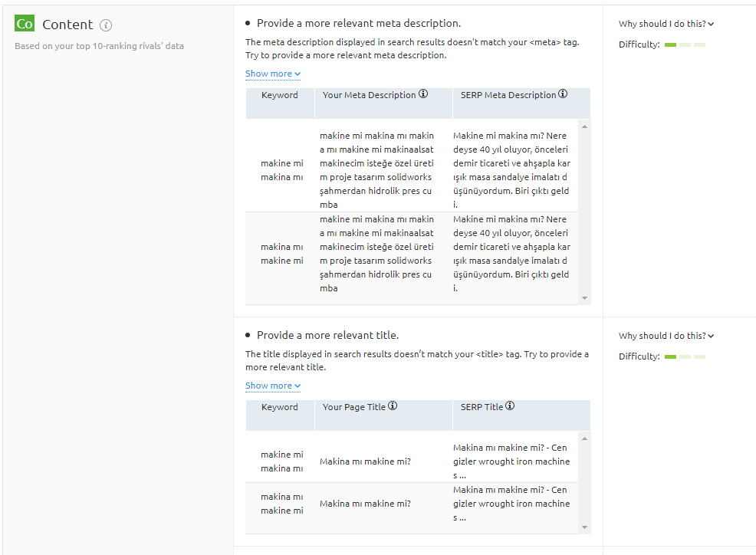756x555 pixels.
Task: Click info icon beside Your Meta Description
Action: [x=422, y=94]
